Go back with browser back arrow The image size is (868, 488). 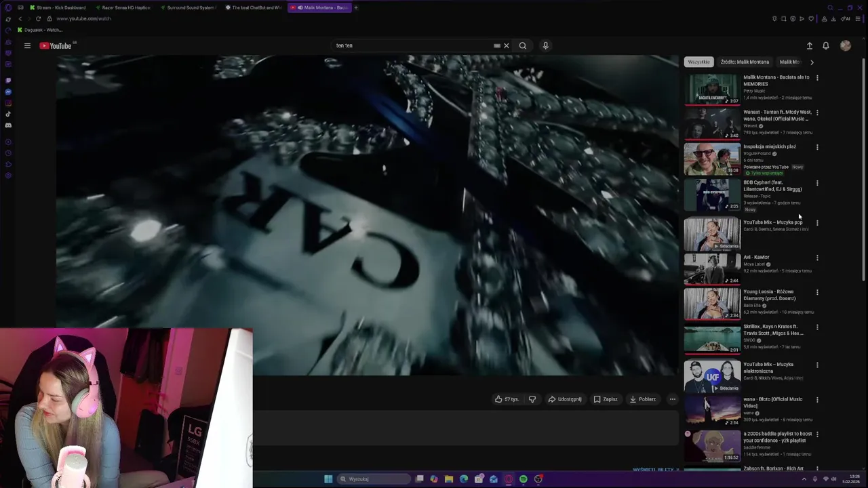coord(20,18)
